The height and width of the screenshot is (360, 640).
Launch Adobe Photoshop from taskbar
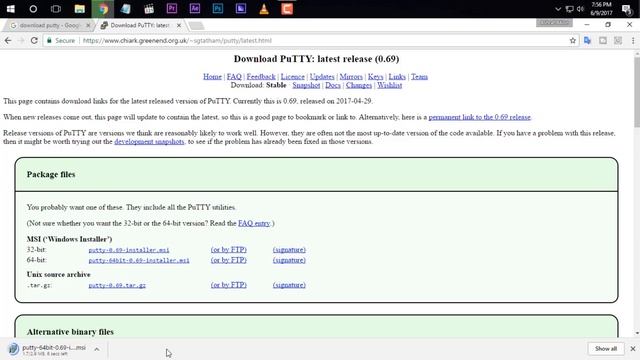click(218, 9)
